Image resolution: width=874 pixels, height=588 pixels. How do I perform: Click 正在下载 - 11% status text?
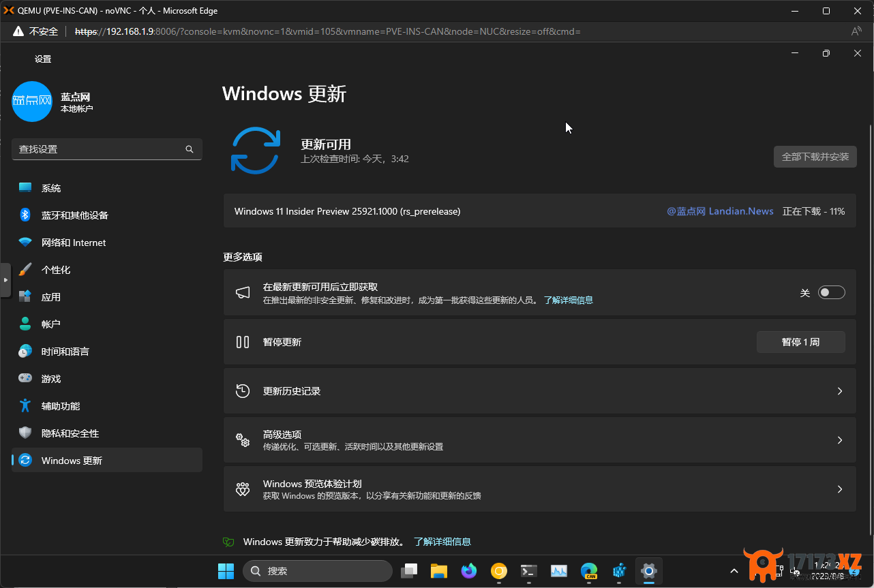(814, 211)
